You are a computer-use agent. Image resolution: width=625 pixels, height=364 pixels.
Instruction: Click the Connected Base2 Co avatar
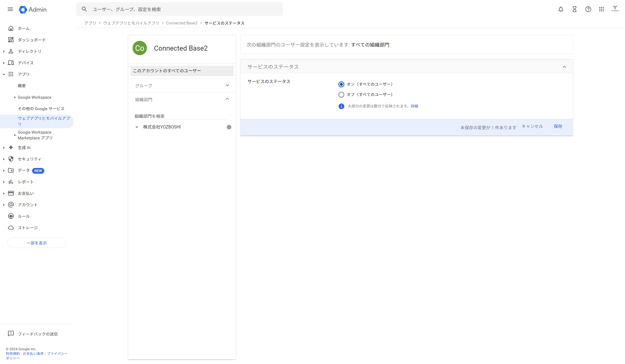(140, 48)
